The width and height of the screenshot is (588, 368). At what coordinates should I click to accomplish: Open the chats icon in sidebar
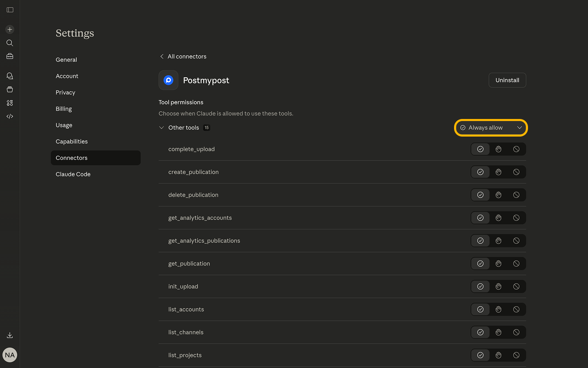pyautogui.click(x=10, y=76)
